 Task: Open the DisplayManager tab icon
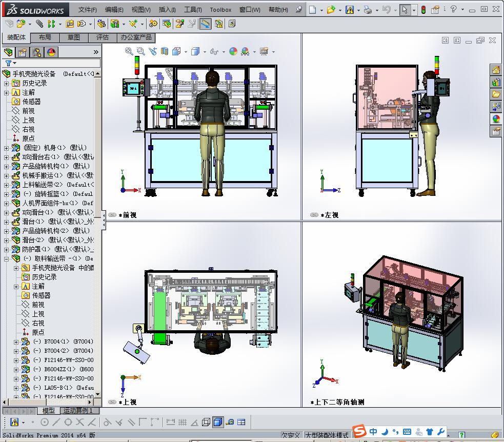[x=51, y=52]
